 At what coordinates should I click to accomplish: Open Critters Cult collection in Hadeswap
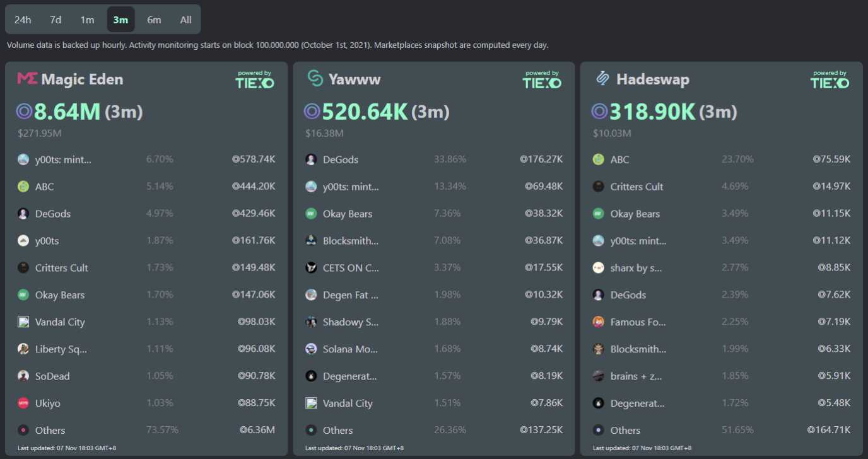[636, 187]
